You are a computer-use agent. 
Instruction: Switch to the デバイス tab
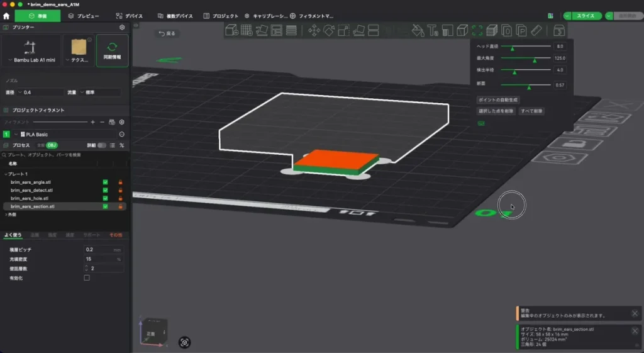130,16
